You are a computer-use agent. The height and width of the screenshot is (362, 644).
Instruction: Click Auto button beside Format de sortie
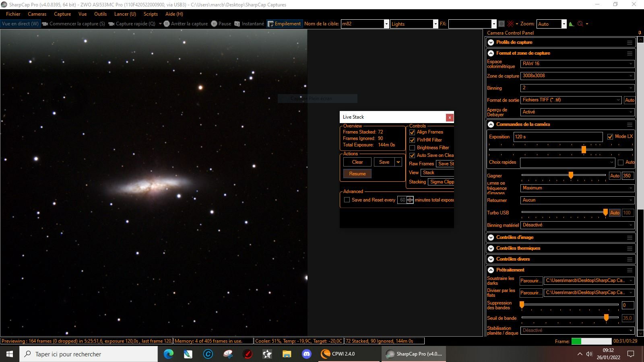coord(630,100)
